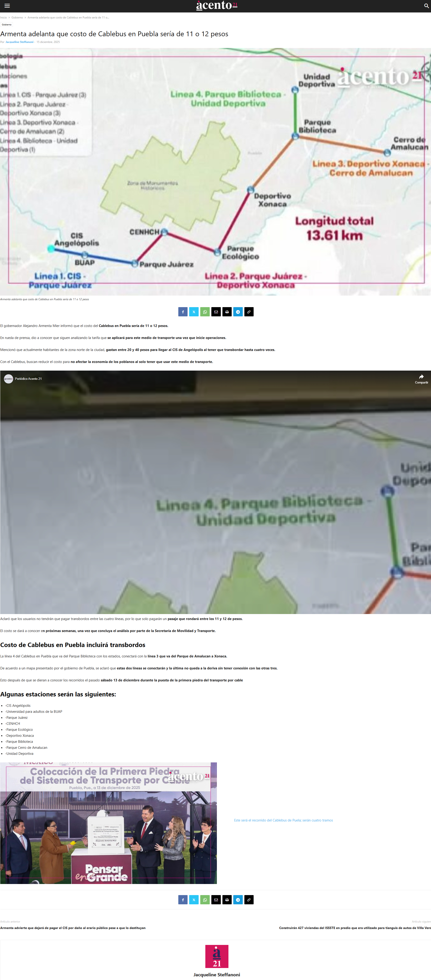Image resolution: width=431 pixels, height=980 pixels.
Task: Click paragraph starting "Esto después de que se dieran"
Action: click(x=121, y=680)
